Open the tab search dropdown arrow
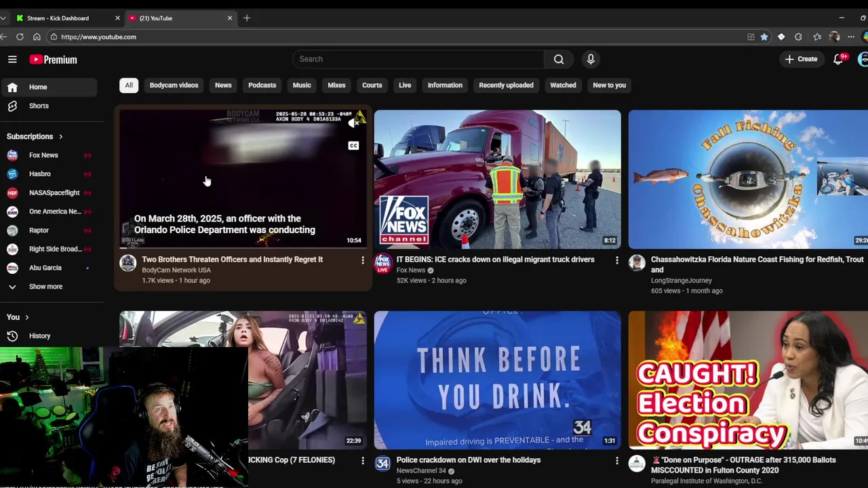This screenshot has height=488, width=868. click(x=3, y=18)
